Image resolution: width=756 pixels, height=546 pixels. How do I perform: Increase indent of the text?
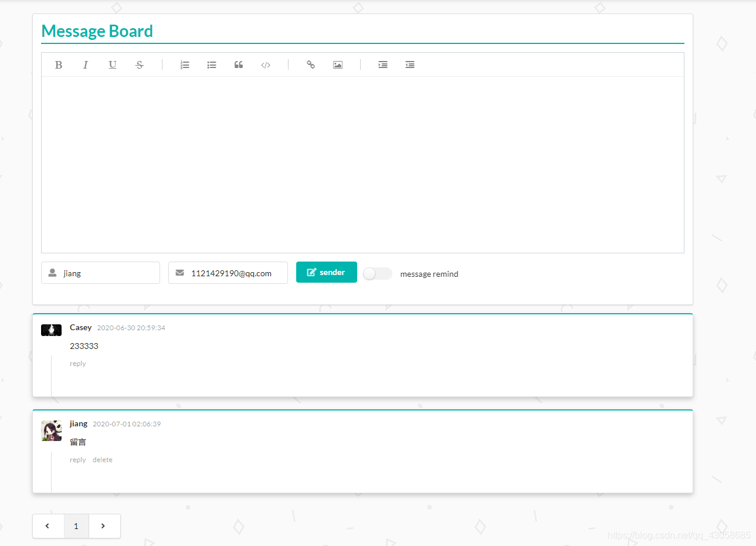[383, 65]
